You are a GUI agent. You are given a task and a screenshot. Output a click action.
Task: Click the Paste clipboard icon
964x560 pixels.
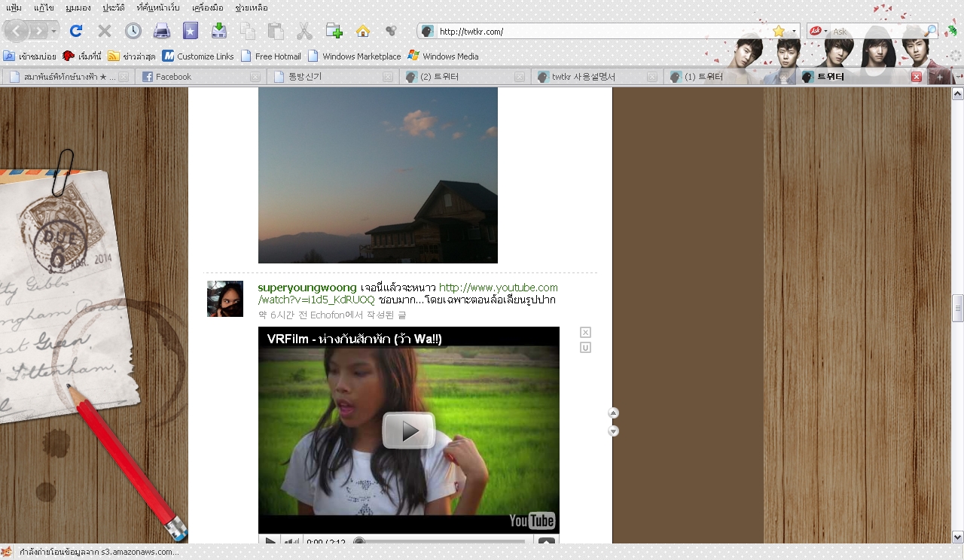point(276,31)
